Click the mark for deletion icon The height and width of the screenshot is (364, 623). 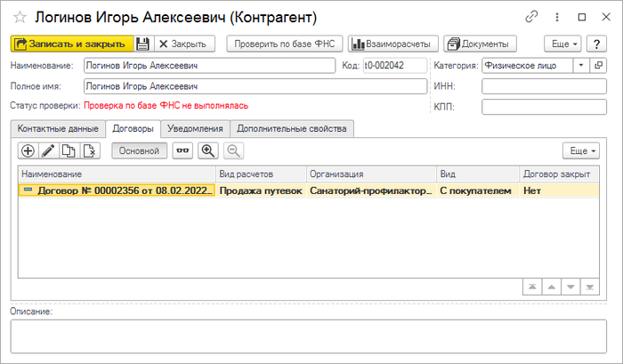pyautogui.click(x=88, y=151)
